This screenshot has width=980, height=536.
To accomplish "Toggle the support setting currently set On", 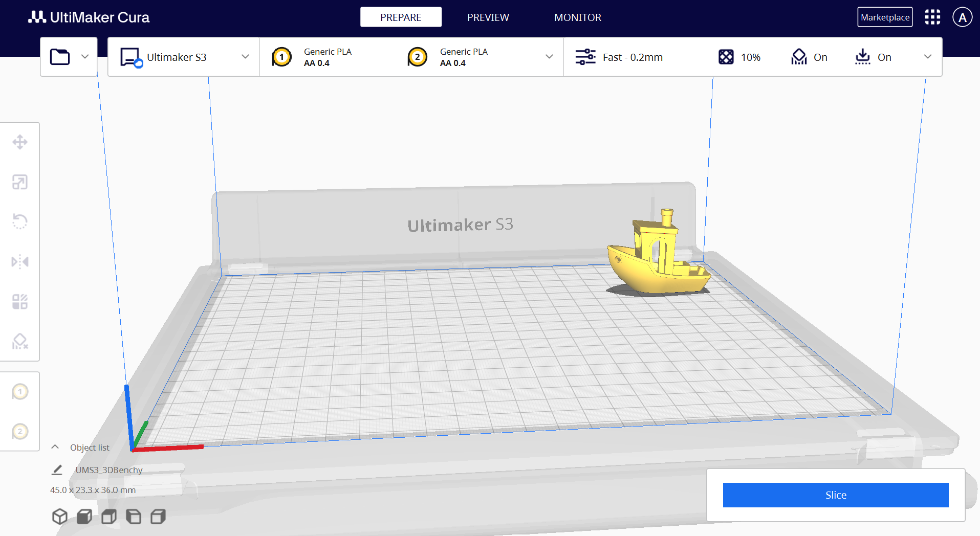I will pos(809,57).
